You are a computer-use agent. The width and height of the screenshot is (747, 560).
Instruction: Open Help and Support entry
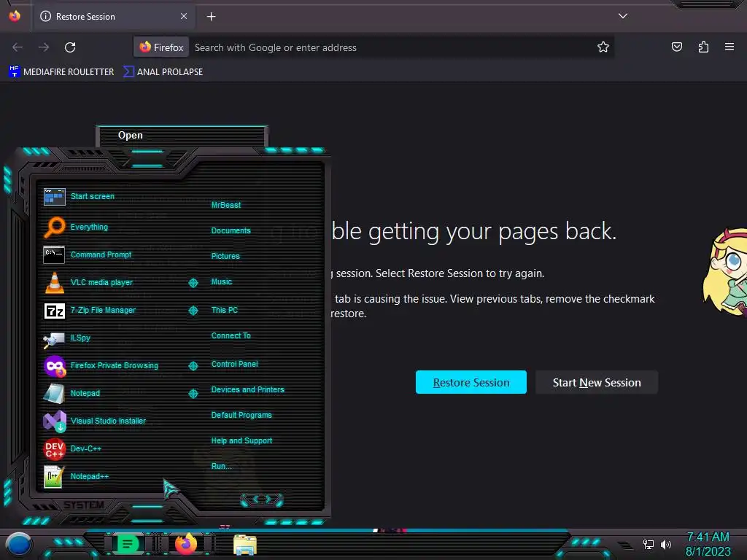(x=241, y=441)
